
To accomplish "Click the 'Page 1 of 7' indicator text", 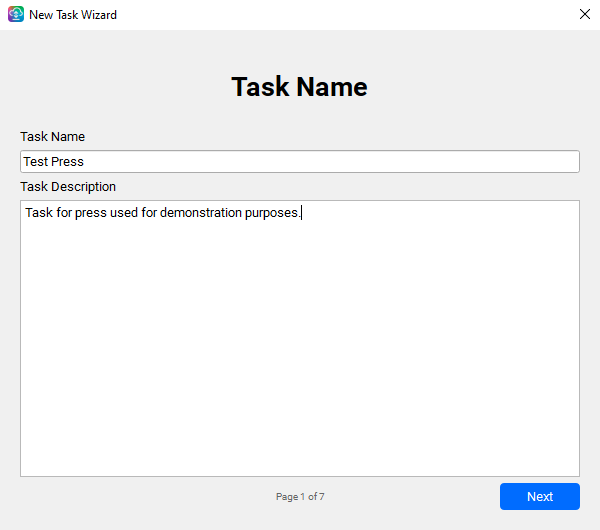I will 300,497.
